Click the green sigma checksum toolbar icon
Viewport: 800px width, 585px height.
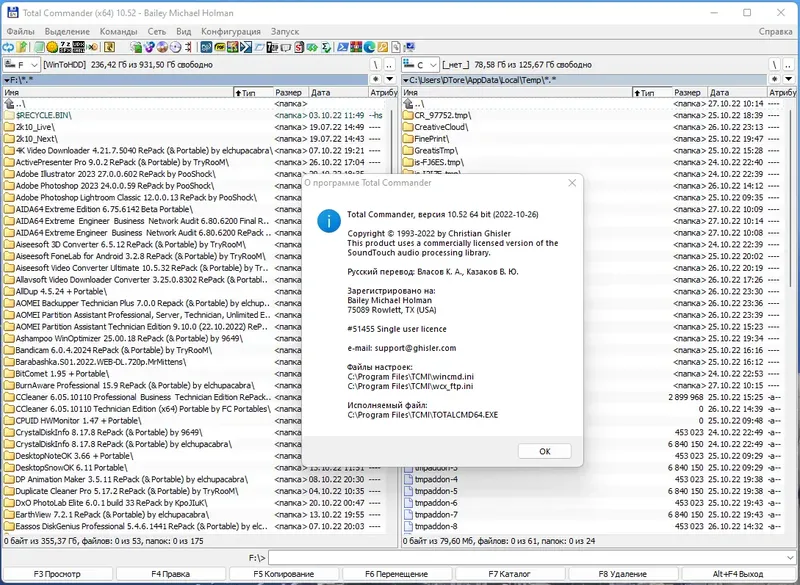tap(326, 47)
